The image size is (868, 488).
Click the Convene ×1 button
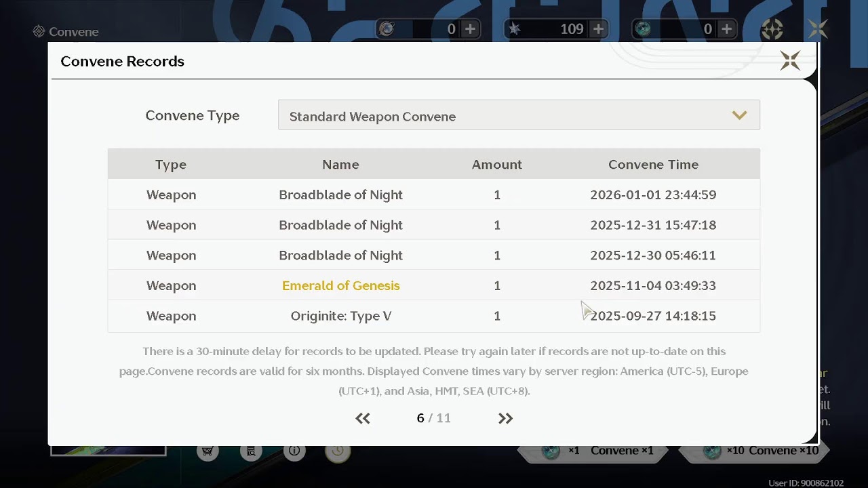click(x=593, y=451)
